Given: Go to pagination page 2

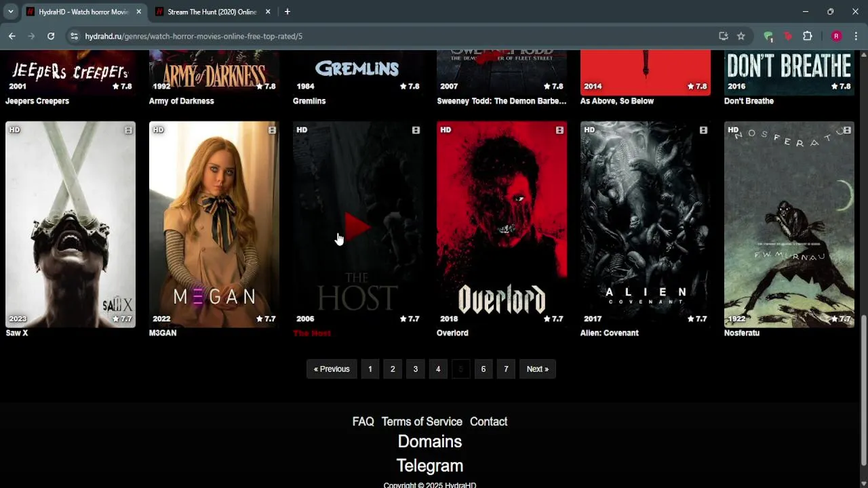Looking at the screenshot, I should point(393,369).
